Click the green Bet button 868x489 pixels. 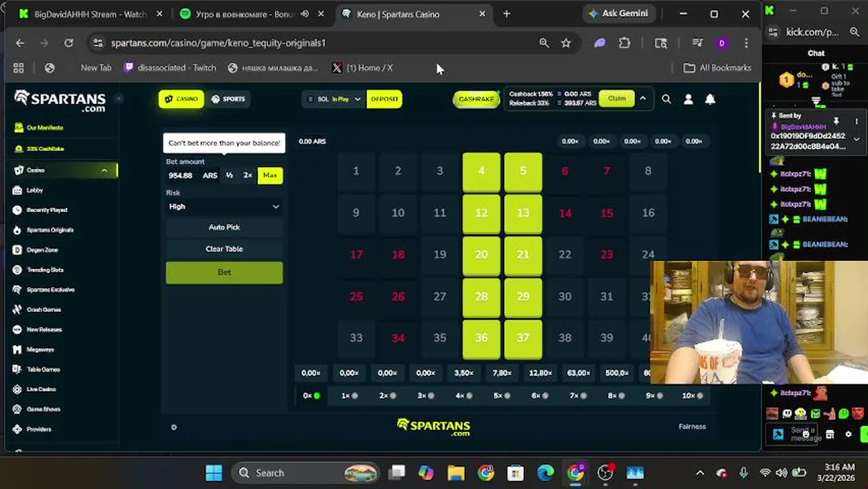click(x=224, y=272)
